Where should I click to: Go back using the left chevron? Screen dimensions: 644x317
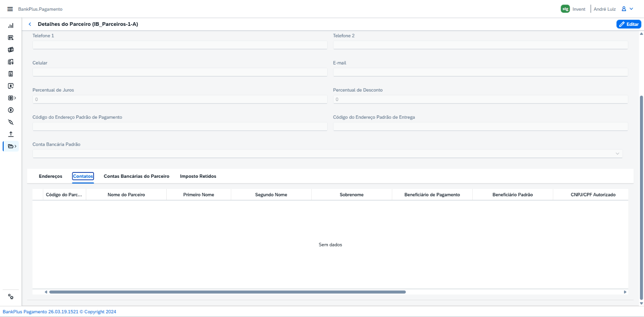click(30, 24)
